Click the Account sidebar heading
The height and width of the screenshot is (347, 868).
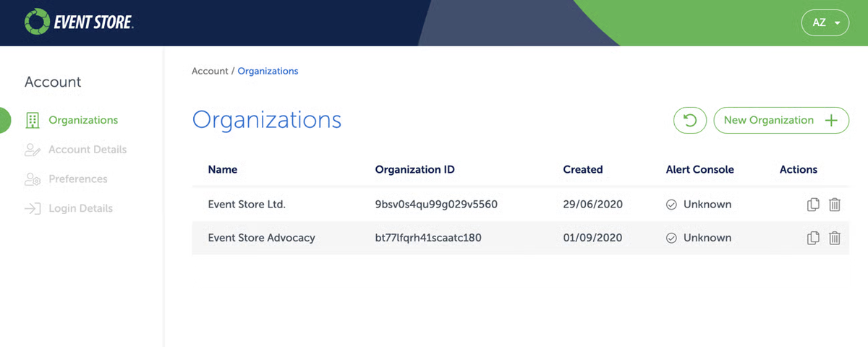pos(53,82)
